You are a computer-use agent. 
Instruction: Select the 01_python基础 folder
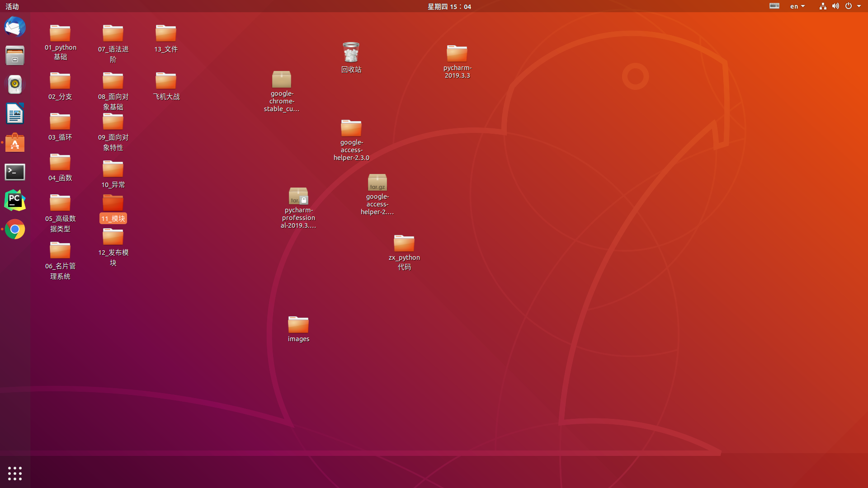click(60, 42)
